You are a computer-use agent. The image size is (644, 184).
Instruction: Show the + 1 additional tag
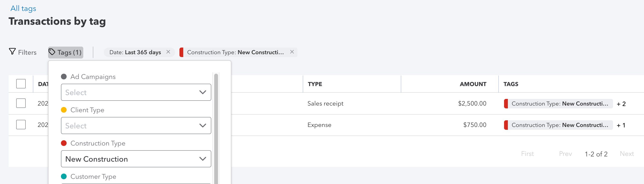[621, 125]
